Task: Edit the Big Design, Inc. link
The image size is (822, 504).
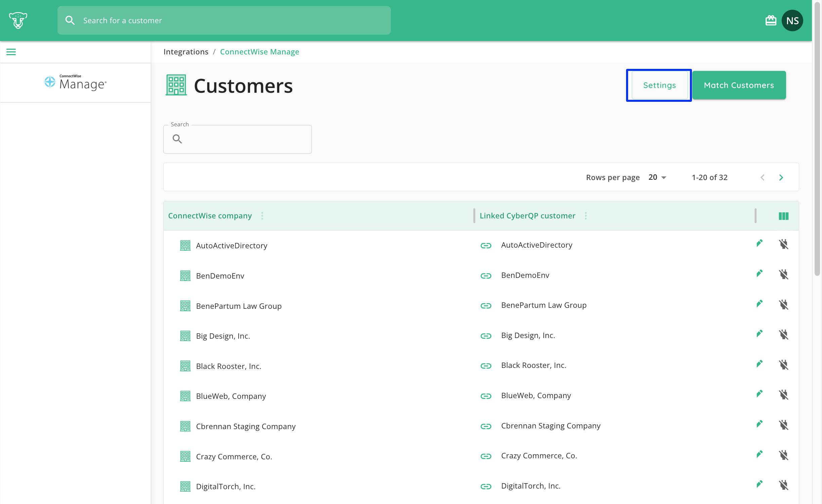Action: (x=759, y=334)
